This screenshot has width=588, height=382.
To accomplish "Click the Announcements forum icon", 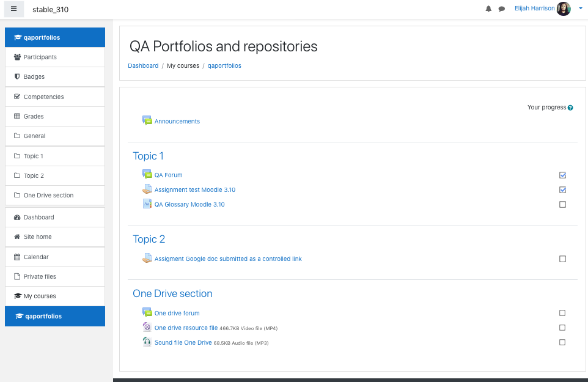I will 147,120.
